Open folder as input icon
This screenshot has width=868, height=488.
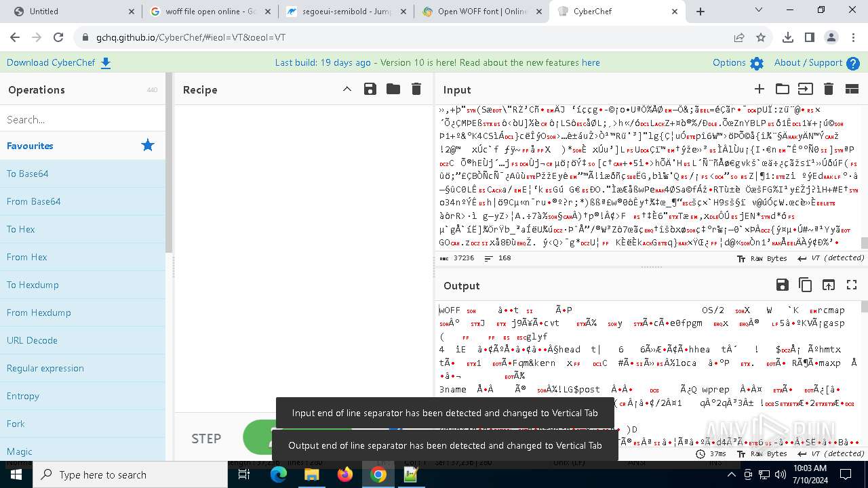point(782,89)
